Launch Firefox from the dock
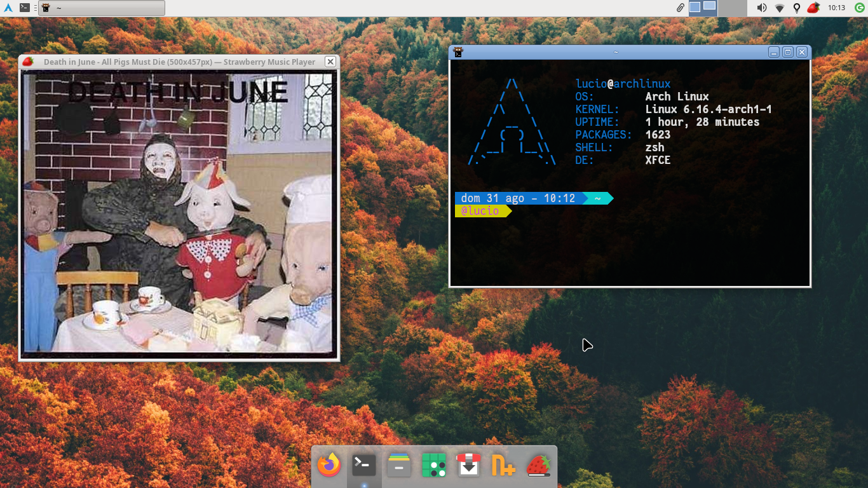This screenshot has width=868, height=488. point(329,465)
